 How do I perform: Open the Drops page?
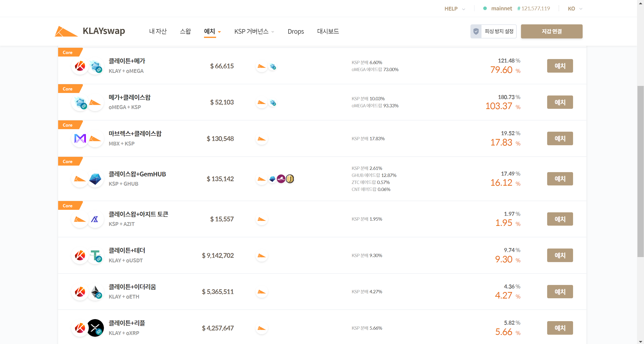296,31
